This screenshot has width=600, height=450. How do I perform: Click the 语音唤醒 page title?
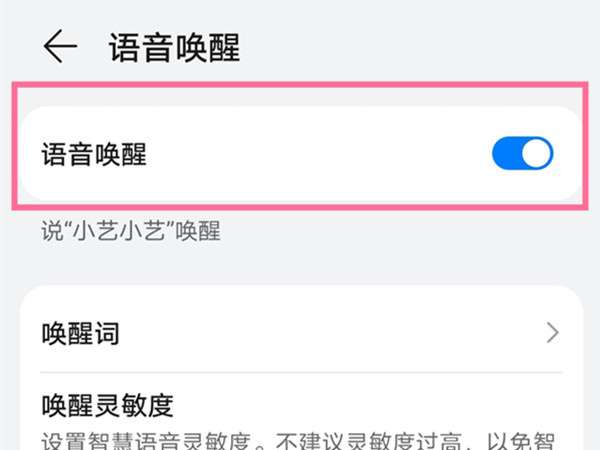point(175,47)
